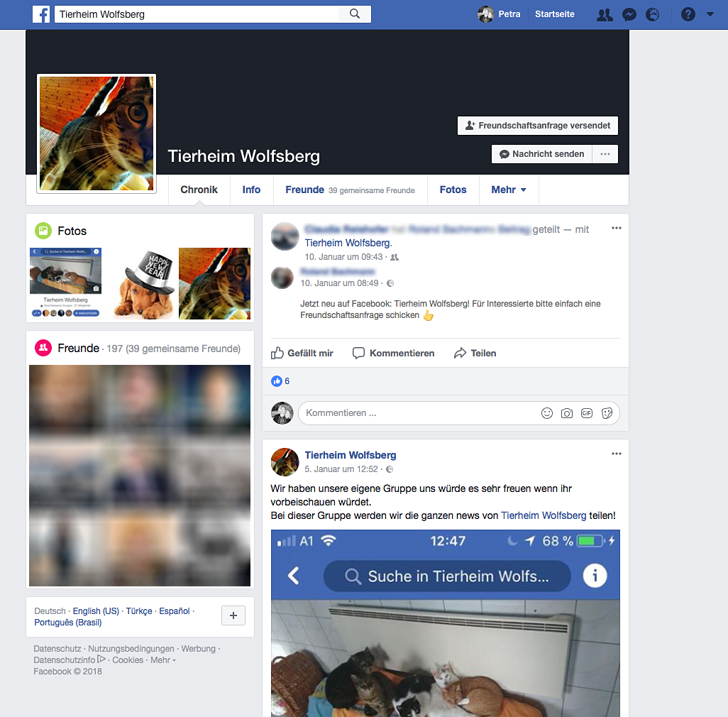Screen dimensions: 728x717
Task: Click Tierheim Wolfsberg link in post text
Action: 544,515
